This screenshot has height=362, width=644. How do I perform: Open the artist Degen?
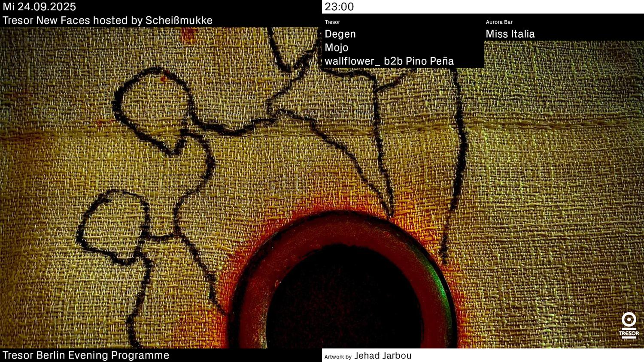pyautogui.click(x=340, y=34)
